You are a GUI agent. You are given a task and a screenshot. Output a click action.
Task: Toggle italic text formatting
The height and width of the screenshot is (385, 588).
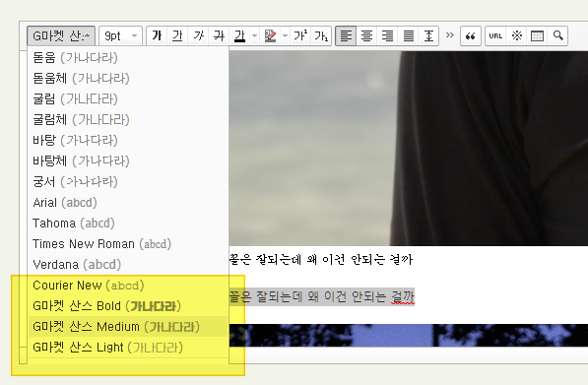coord(198,36)
